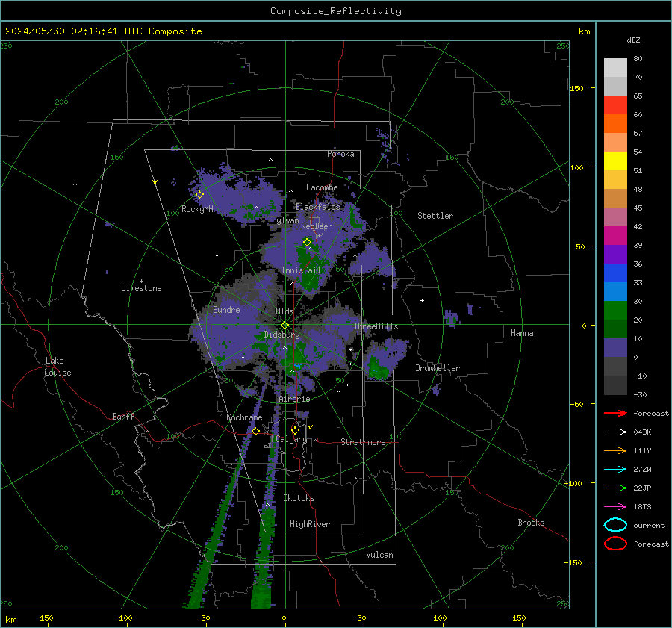Screen dimensions: 672x628
Task: Click the yellow diamond marker beside RockyMH
Action: 199,195
